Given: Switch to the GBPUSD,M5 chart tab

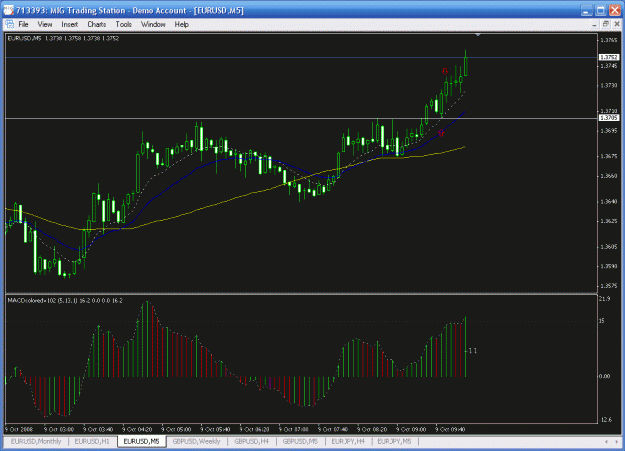Looking at the screenshot, I should pos(300,441).
